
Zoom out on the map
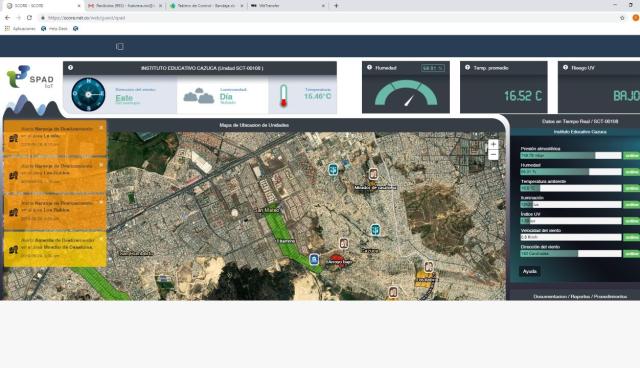click(x=493, y=155)
